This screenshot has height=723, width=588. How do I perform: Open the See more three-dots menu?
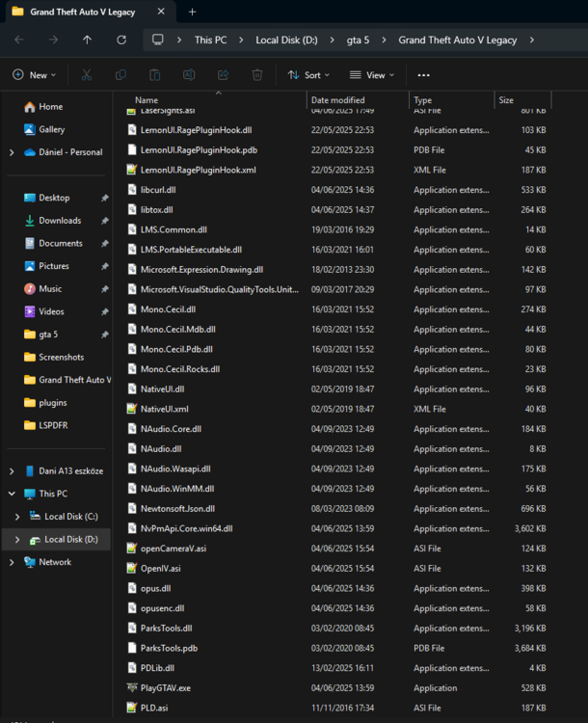pyautogui.click(x=423, y=75)
